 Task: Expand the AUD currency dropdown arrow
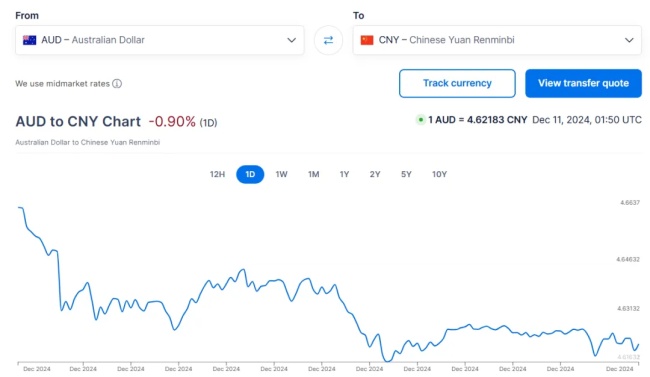(x=291, y=40)
